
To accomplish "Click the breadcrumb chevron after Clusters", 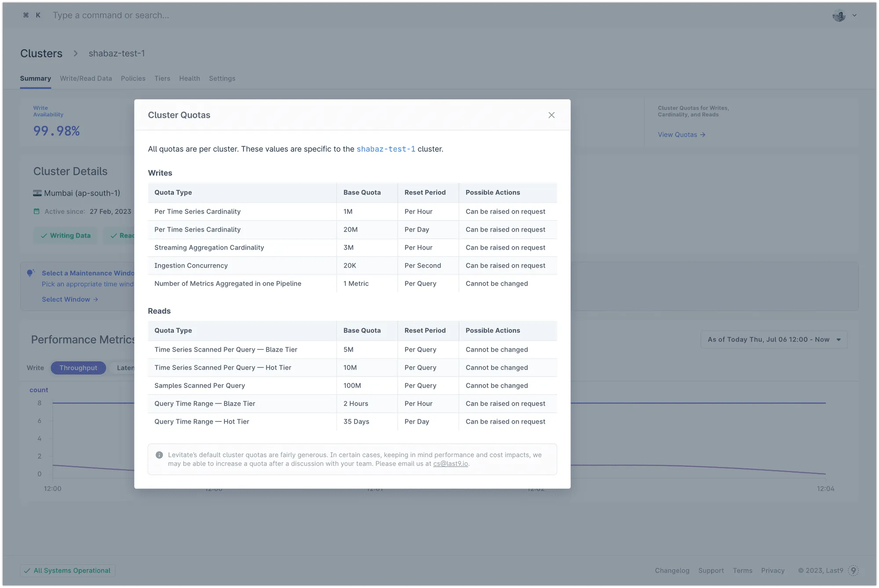I will pos(76,53).
